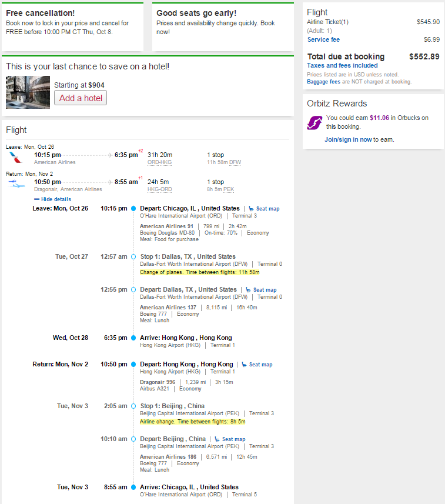This screenshot has height=504, width=445.
Task: Click the $552.89 total price
Action: pos(424,56)
